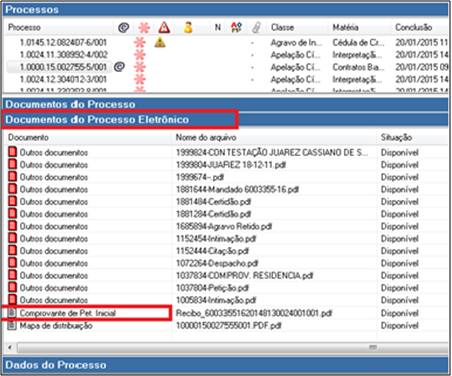Sort by the Matéria column header
The width and height of the screenshot is (452, 376).
(345, 27)
